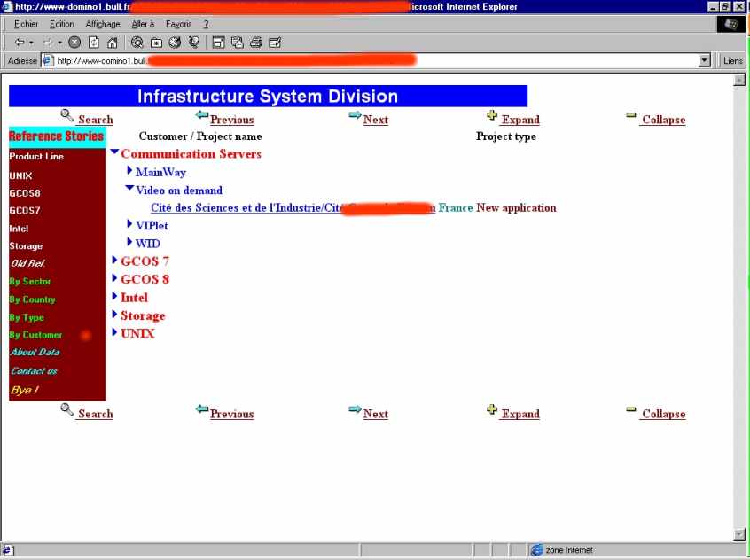View references By Country
Screen dimensions: 750x560
32,299
